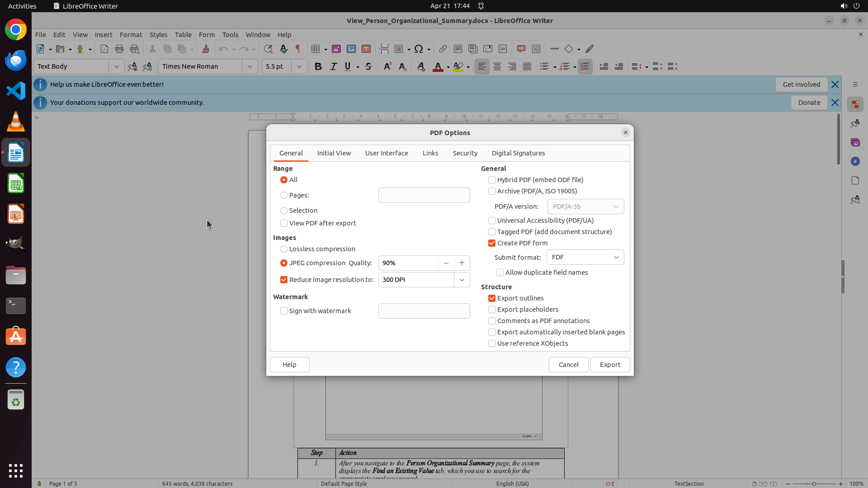This screenshot has width=868, height=488.
Task: Open the Times New Roman font dropdown
Action: pyautogui.click(x=250, y=66)
